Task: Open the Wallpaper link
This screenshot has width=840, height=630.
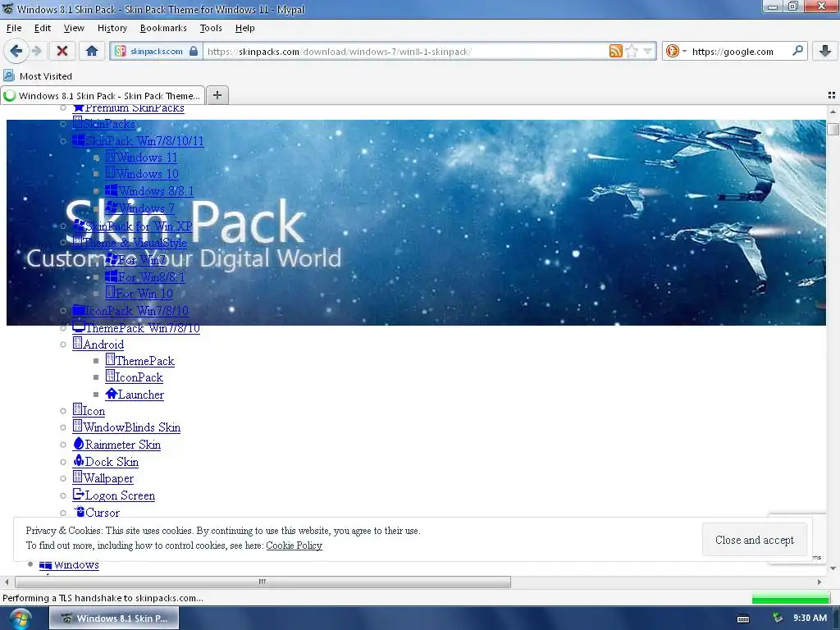Action: (x=103, y=478)
